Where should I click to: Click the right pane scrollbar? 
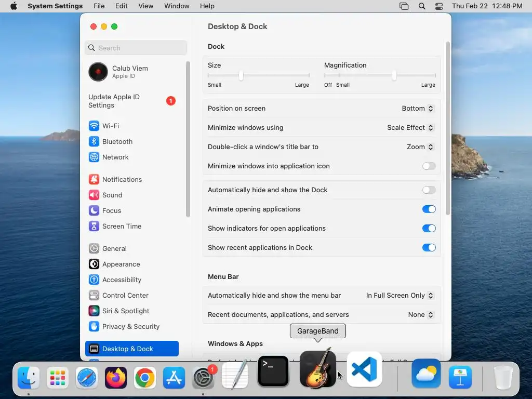447,128
